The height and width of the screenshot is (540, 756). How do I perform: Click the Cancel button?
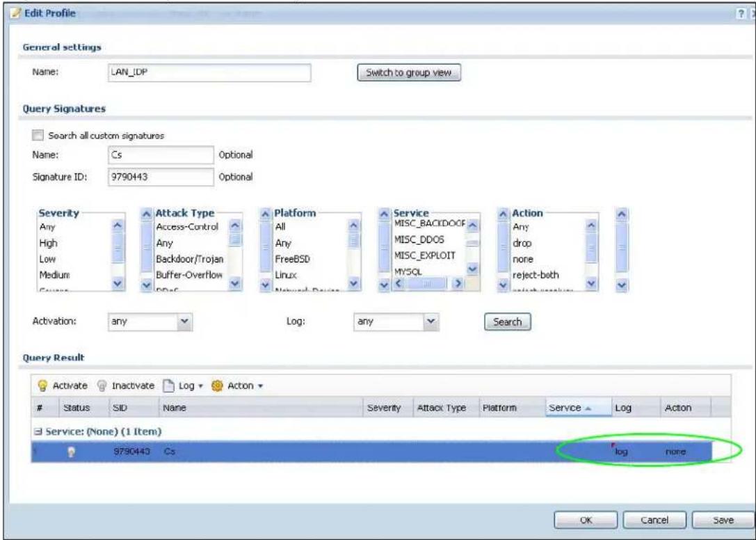(x=654, y=521)
